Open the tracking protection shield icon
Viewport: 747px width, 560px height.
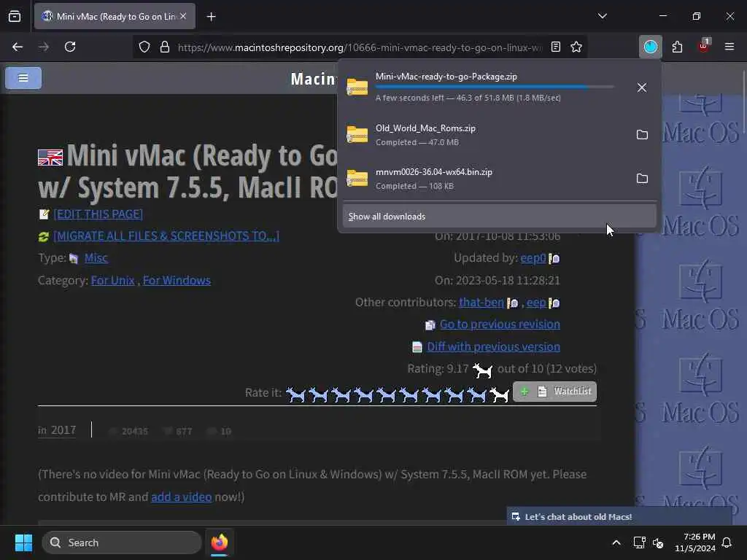(144, 47)
